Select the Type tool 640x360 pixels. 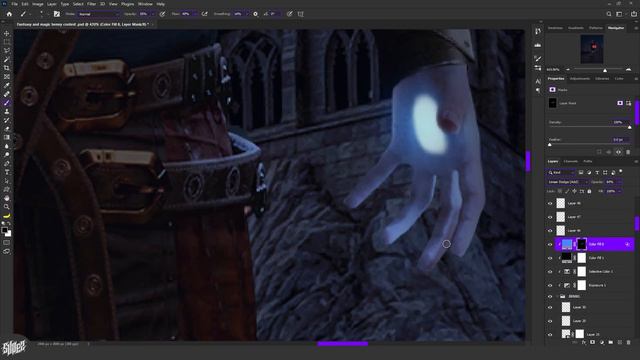7,172
